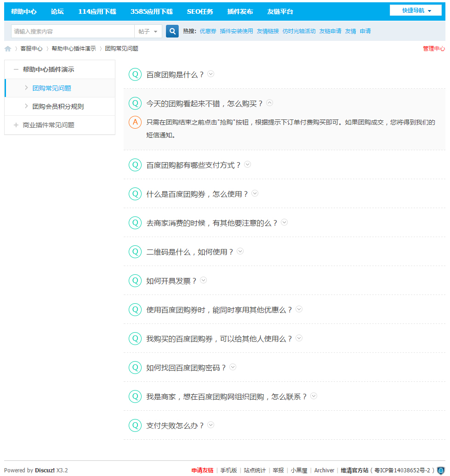Image resolution: width=450 pixels, height=476 pixels.
Task: Open the 快捷导航 dropdown
Action: point(416,11)
